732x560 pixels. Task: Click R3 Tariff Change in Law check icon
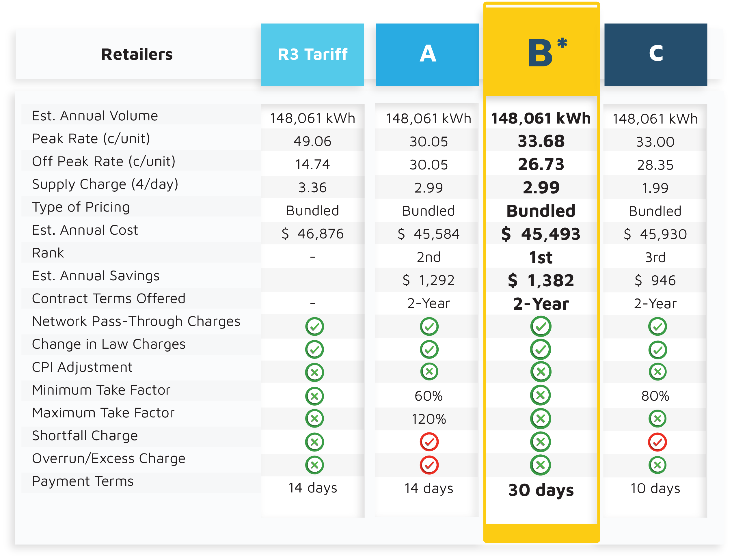tap(314, 349)
